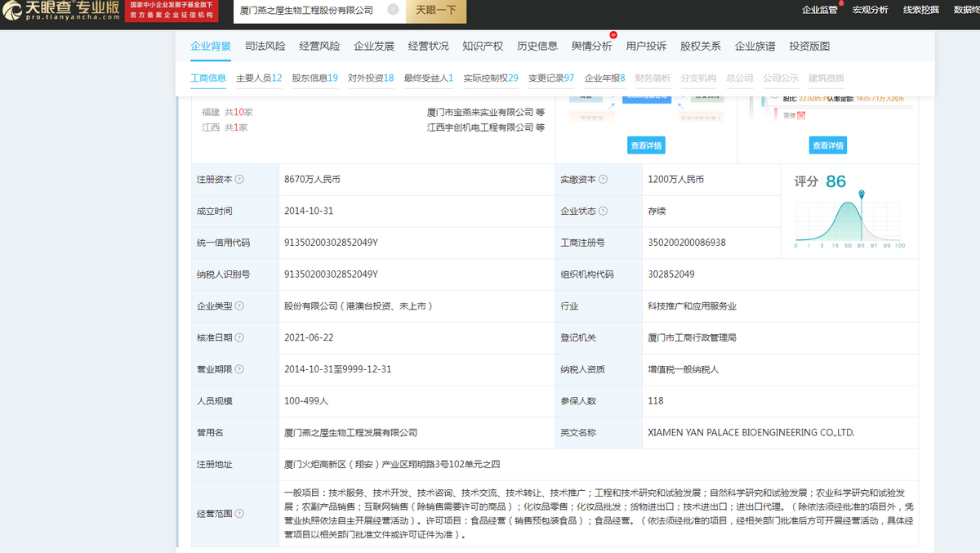Select the 对外投资18 sub-tab
Viewport: 980px width, 553px height.
(371, 78)
